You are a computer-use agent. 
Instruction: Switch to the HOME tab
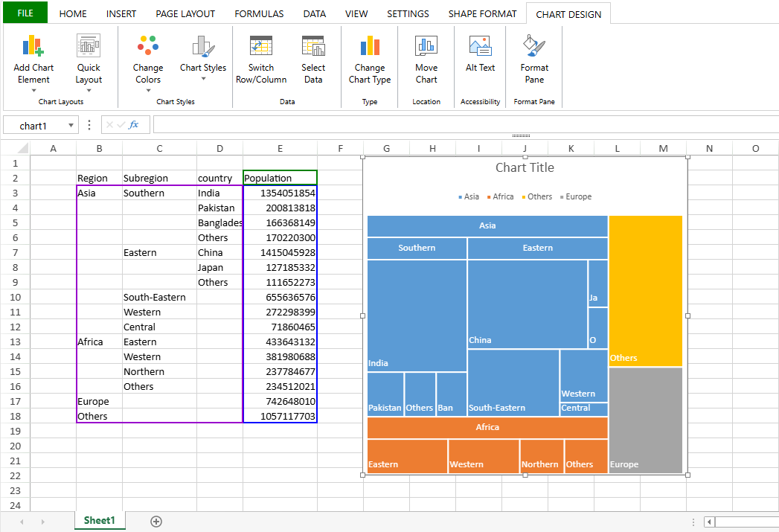pos(73,14)
